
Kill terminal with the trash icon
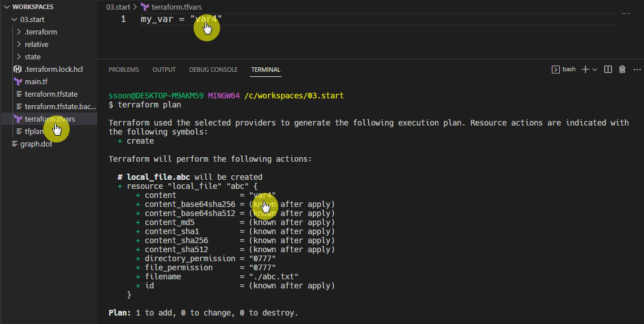click(x=623, y=70)
